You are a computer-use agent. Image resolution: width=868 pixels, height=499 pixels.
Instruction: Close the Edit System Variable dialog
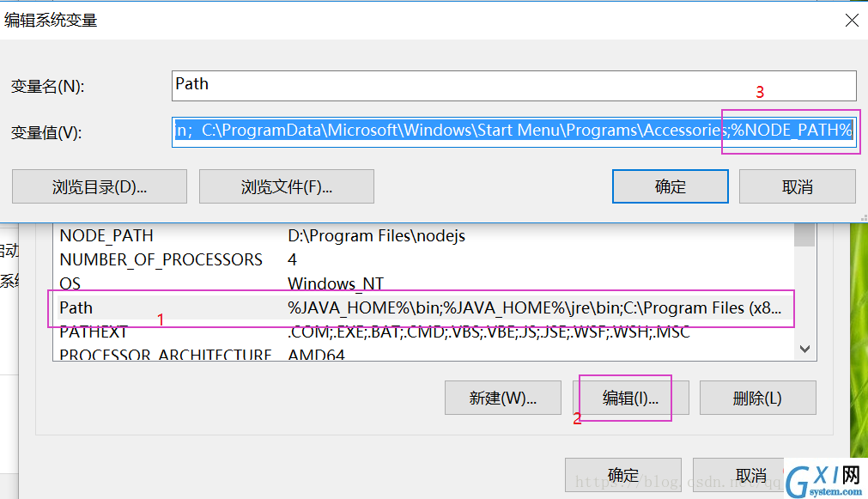click(x=852, y=21)
